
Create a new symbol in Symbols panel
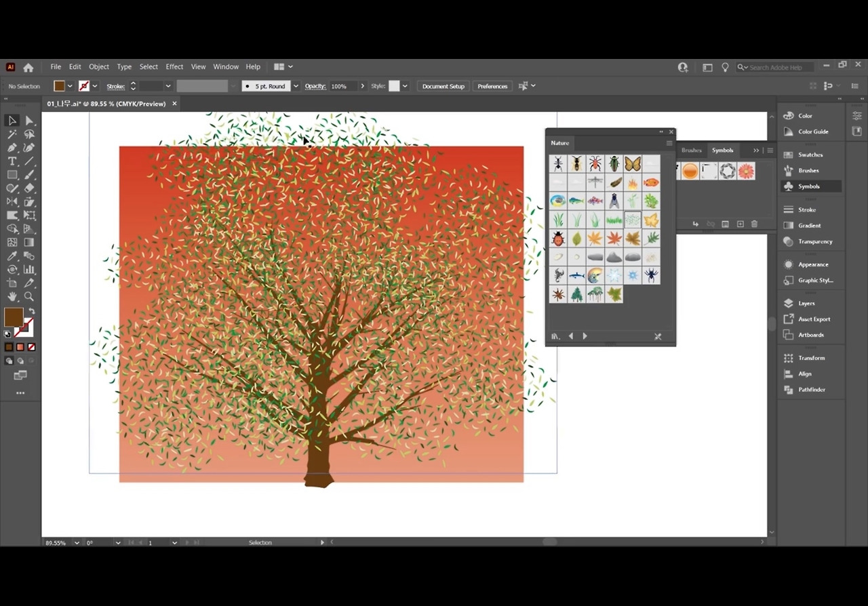click(740, 224)
